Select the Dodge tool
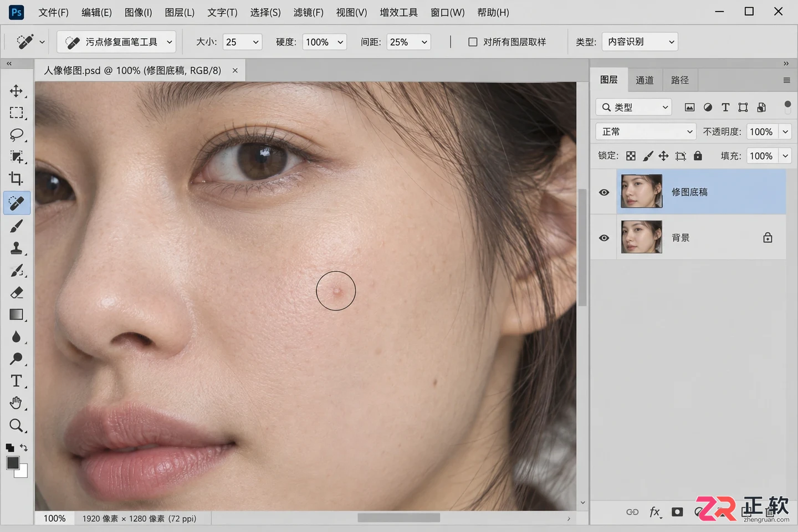This screenshot has height=532, width=798. click(17, 359)
